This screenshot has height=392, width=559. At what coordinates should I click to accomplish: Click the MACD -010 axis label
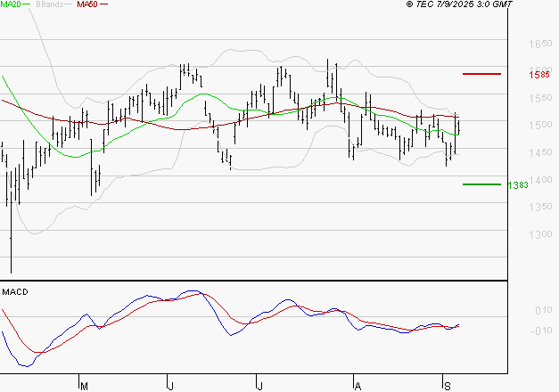click(x=541, y=331)
